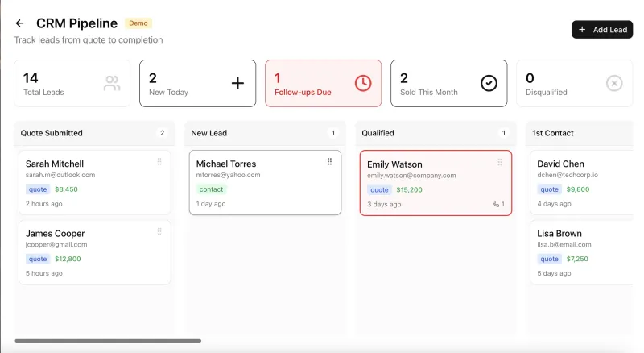The height and width of the screenshot is (353, 644).
Task: Click the checkmark icon in Sold This Month card
Action: (489, 83)
